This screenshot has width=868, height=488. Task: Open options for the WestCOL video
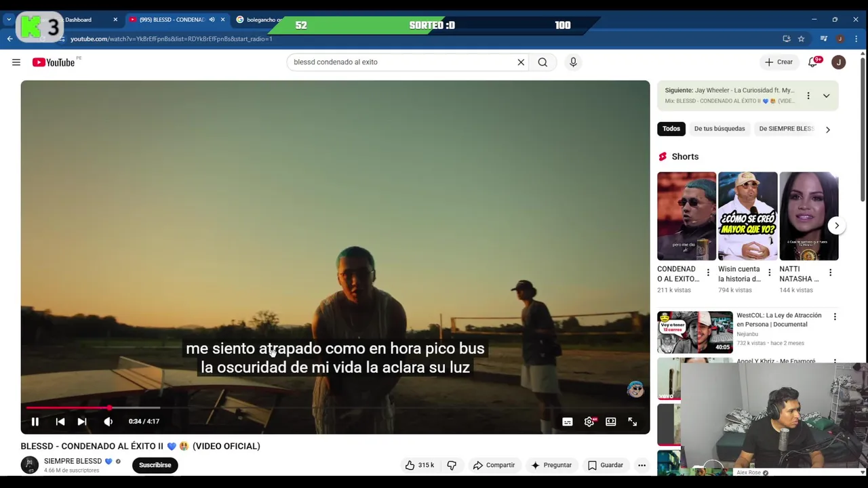click(x=835, y=317)
